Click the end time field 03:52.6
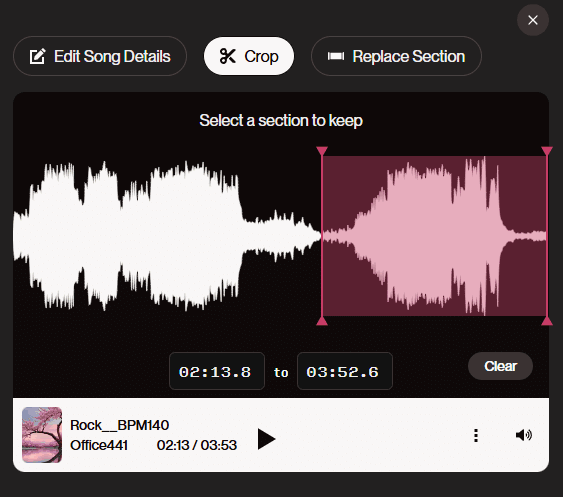 click(345, 371)
